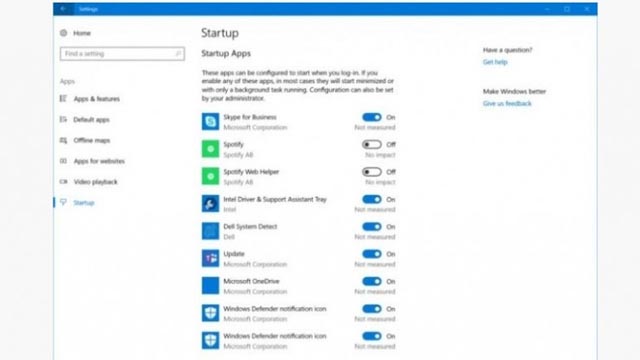Open the Get help link
This screenshot has height=360, width=640.
pos(495,62)
